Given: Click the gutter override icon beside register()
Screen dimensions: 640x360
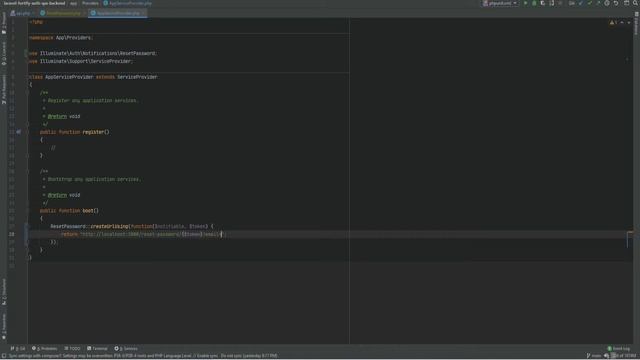Looking at the screenshot, I should (x=18, y=132).
